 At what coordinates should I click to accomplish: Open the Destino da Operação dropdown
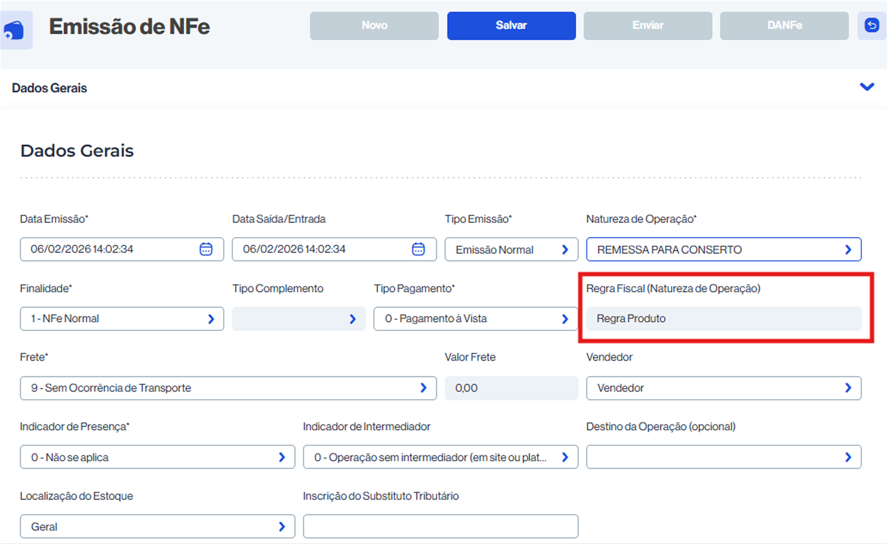[x=848, y=457]
